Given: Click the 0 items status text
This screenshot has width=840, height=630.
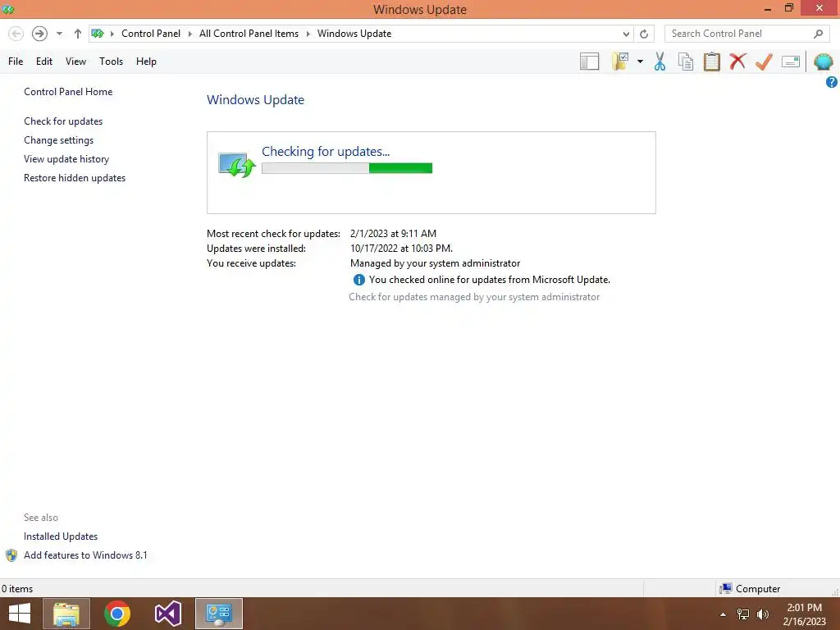Looking at the screenshot, I should pyautogui.click(x=17, y=589).
